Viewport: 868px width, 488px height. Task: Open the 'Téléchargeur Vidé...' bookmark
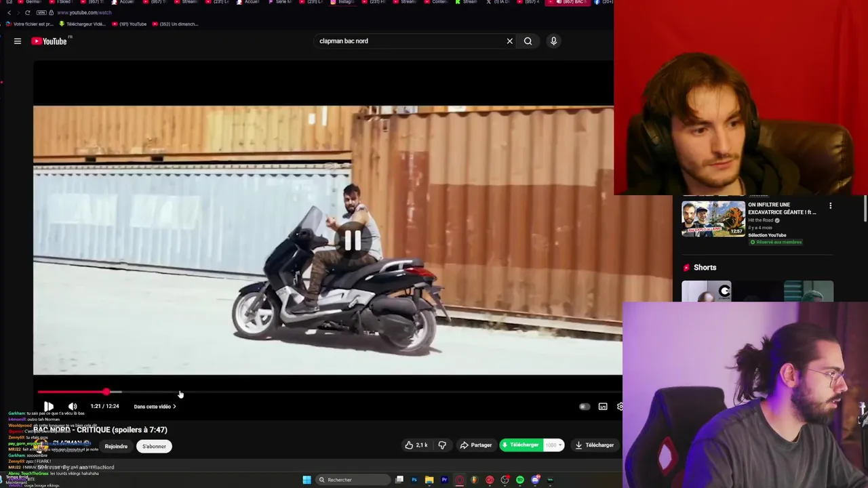[x=83, y=24]
